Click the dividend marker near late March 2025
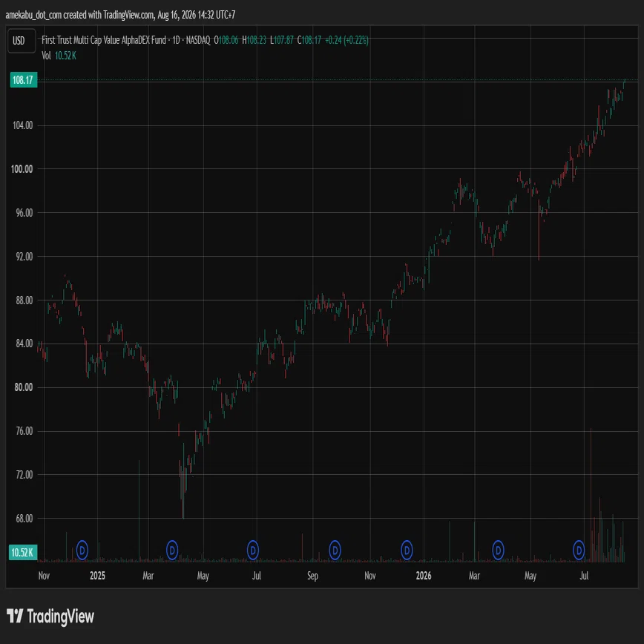 coord(171,550)
